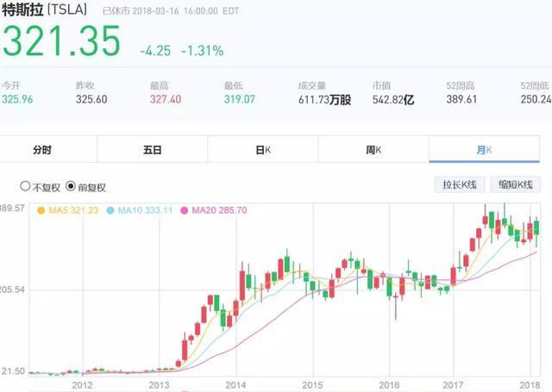Image resolution: width=552 pixels, height=392 pixels.
Task: Click the blue MA10 legend dot
Action: [110, 210]
